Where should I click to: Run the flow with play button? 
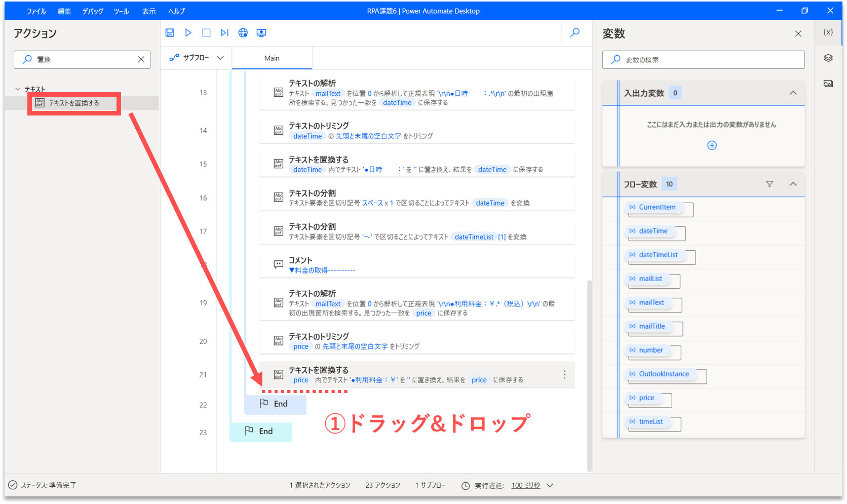(x=188, y=33)
